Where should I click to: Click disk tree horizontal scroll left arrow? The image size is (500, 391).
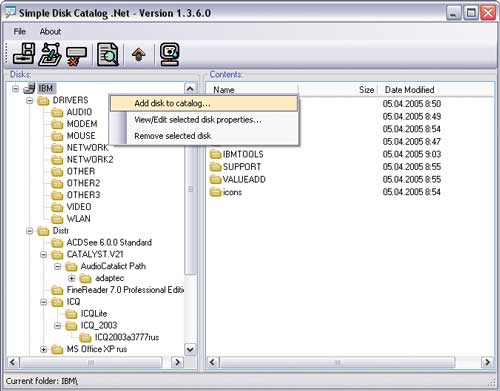(x=13, y=362)
